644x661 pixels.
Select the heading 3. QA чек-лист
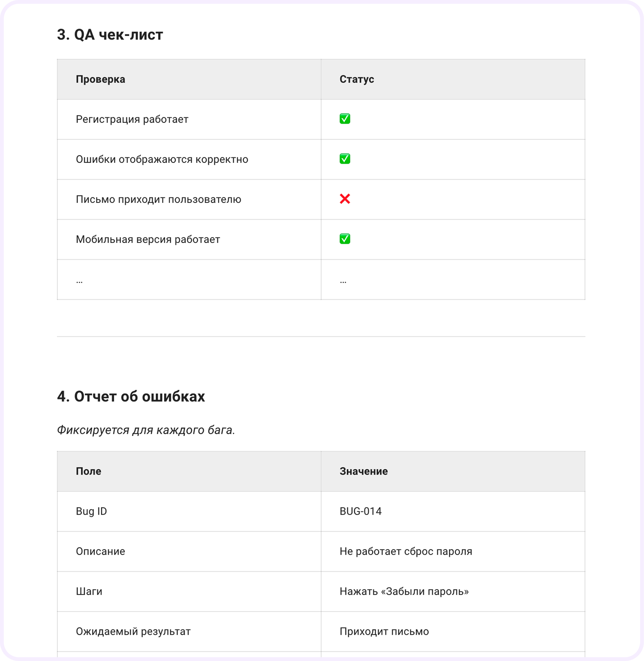[x=110, y=35]
